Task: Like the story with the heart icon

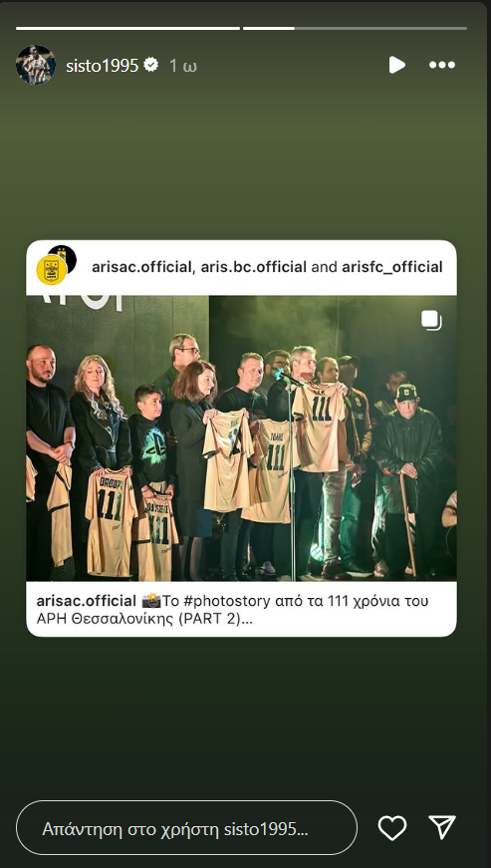Action: 392,828
